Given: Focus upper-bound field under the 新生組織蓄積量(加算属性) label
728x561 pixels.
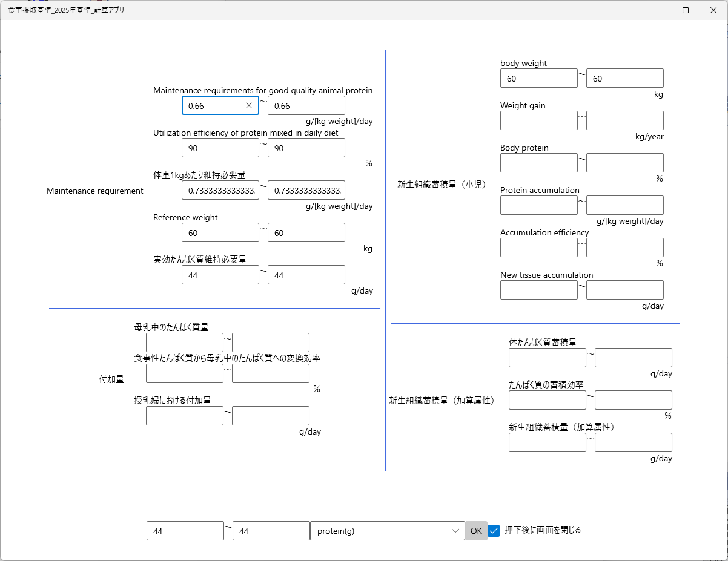Looking at the screenshot, I should coord(634,442).
